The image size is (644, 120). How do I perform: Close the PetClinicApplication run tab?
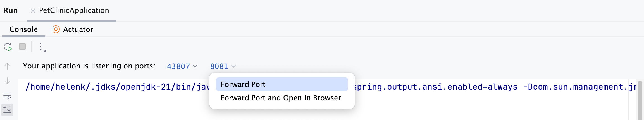(33, 11)
